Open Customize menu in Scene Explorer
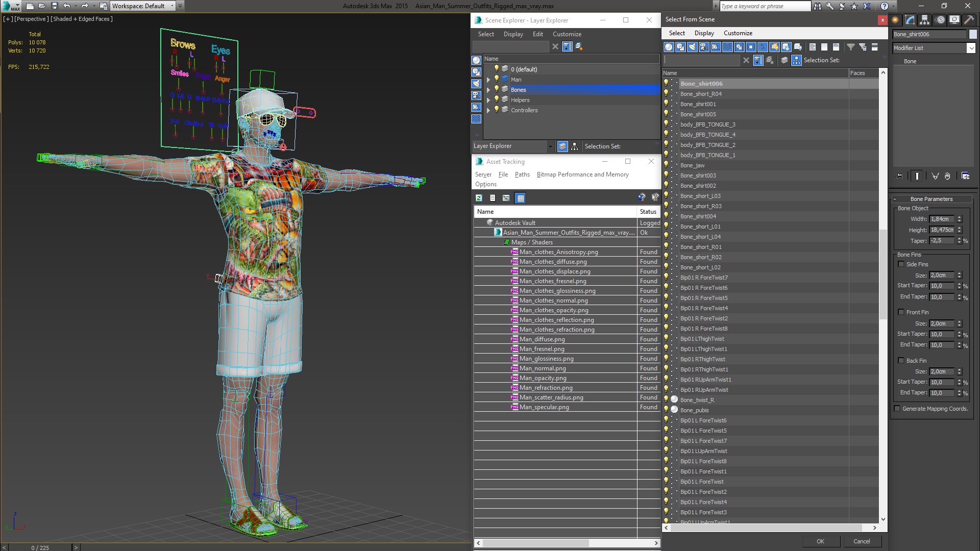Image resolution: width=980 pixels, height=551 pixels. coord(567,34)
